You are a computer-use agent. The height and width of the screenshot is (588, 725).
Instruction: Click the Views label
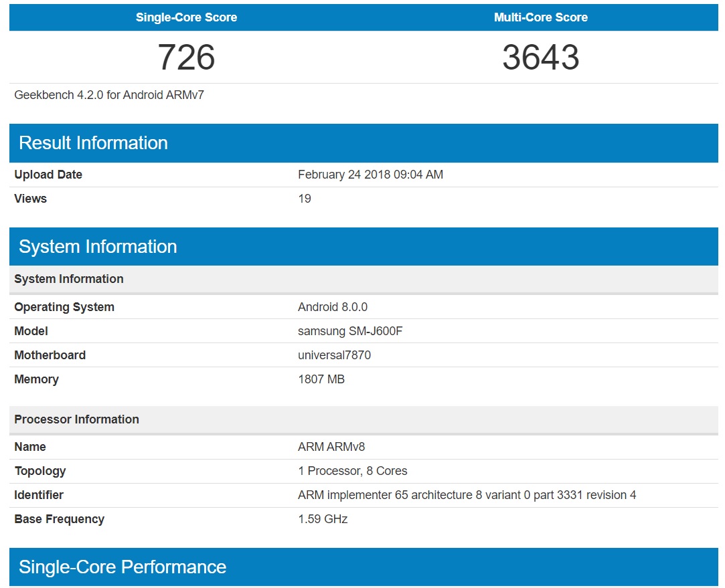[31, 199]
